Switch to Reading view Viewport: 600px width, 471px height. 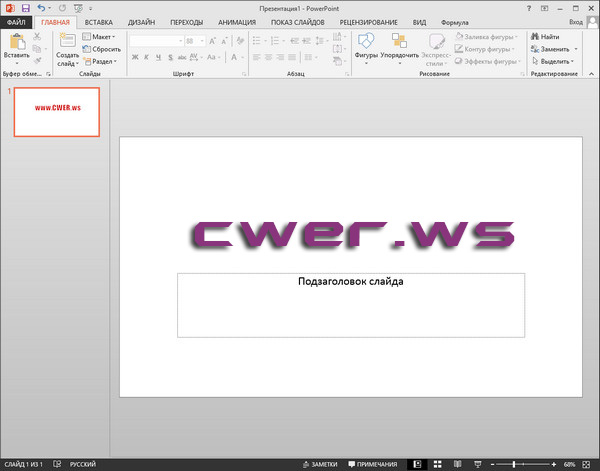click(455, 465)
